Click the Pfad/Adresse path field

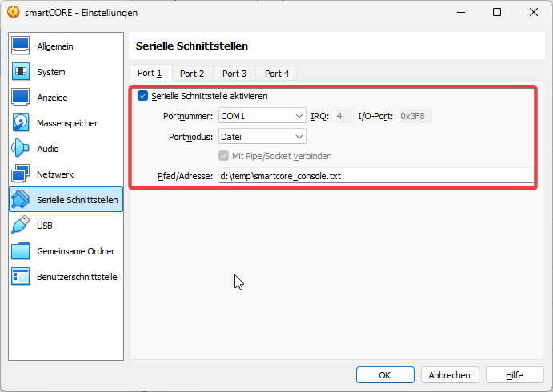pos(376,175)
